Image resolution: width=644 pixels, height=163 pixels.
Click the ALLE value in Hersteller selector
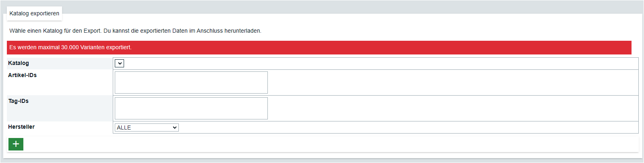[124, 127]
